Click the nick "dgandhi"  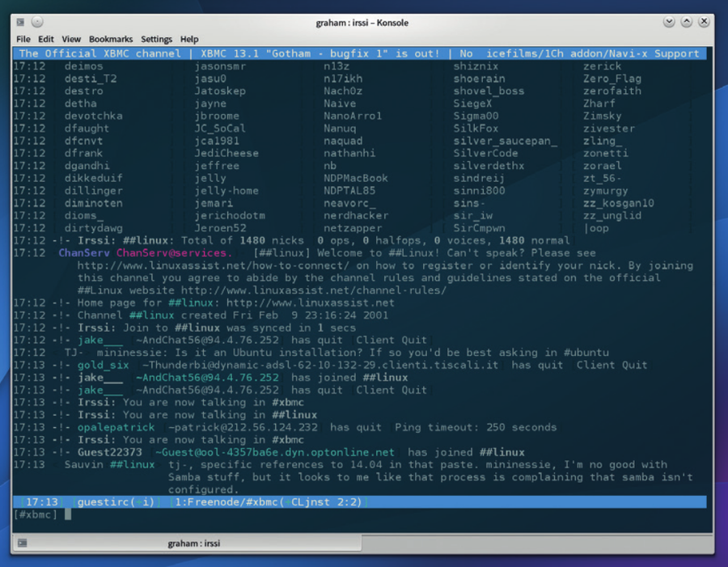pos(87,167)
